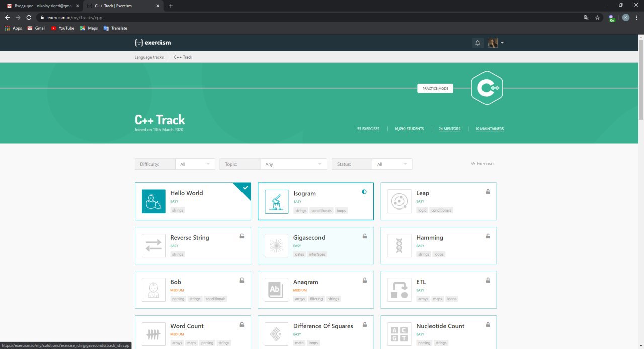Open the Hello World exercise title
The height and width of the screenshot is (349, 644).
(x=187, y=193)
